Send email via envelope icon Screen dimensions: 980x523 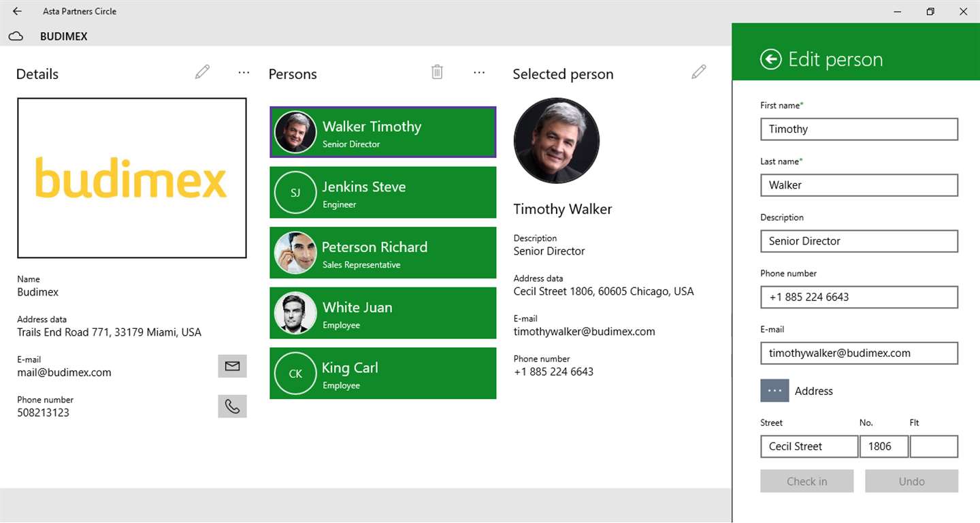point(232,366)
